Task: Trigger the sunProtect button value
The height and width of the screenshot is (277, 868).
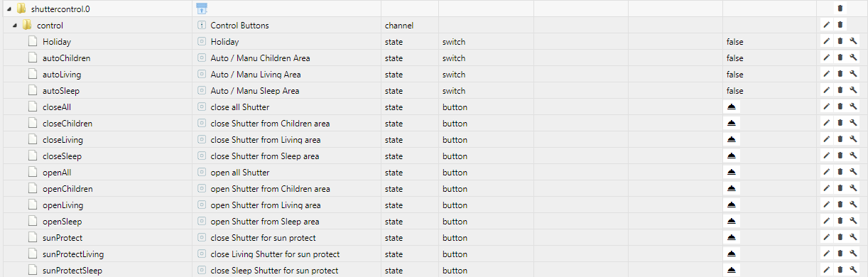Action: point(732,238)
